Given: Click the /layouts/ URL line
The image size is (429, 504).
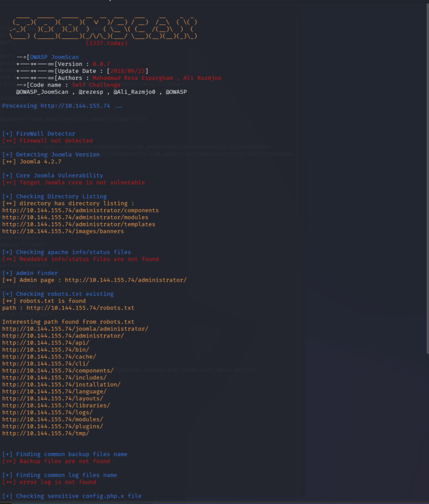Looking at the screenshot, I should (x=53, y=398).
